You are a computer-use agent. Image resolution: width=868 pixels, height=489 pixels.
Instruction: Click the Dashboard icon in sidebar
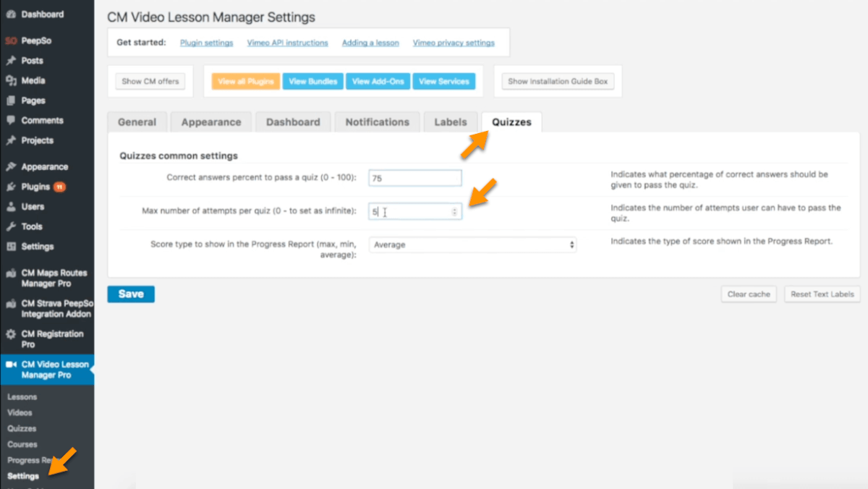coord(11,14)
